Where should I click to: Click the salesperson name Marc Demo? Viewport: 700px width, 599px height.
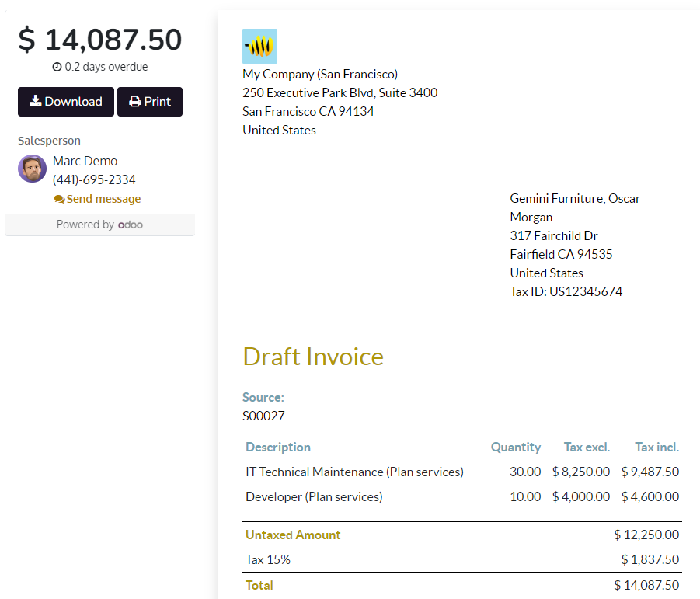(85, 161)
